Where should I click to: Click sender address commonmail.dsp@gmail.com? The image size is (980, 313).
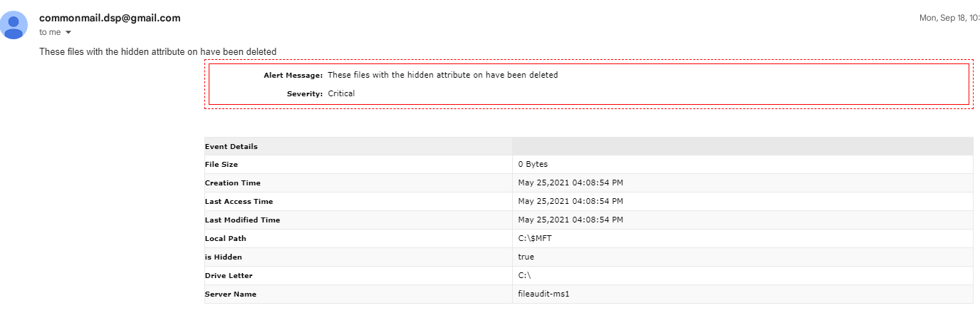click(x=110, y=18)
